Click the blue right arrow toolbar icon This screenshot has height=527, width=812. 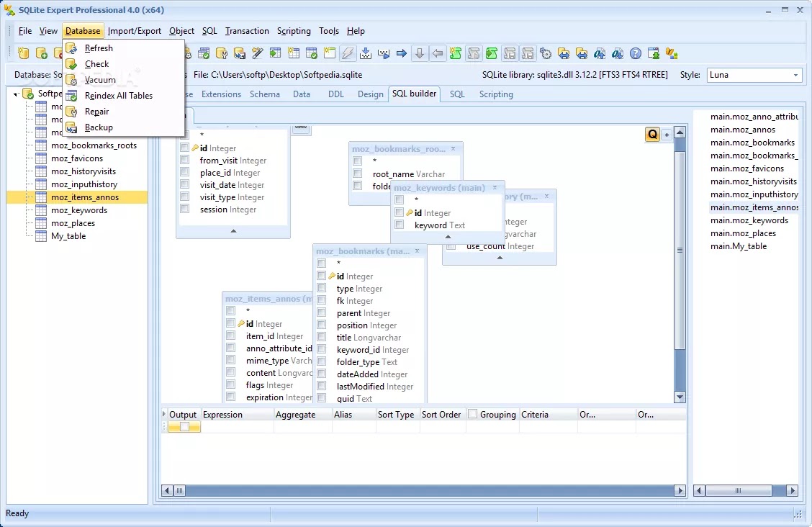click(x=402, y=53)
